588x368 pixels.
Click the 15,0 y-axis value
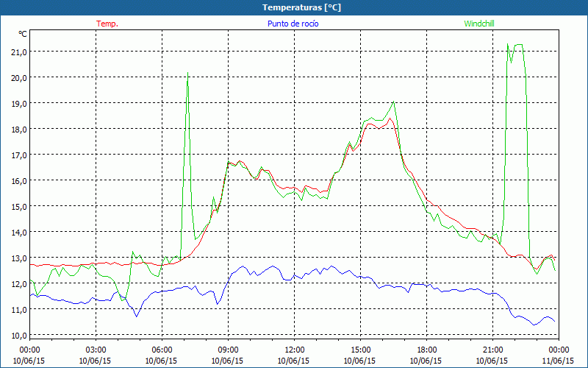point(18,207)
